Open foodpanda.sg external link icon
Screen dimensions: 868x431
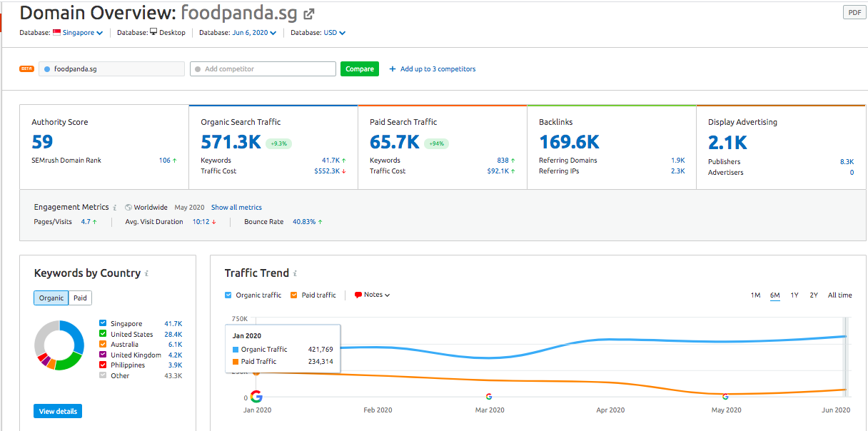309,14
